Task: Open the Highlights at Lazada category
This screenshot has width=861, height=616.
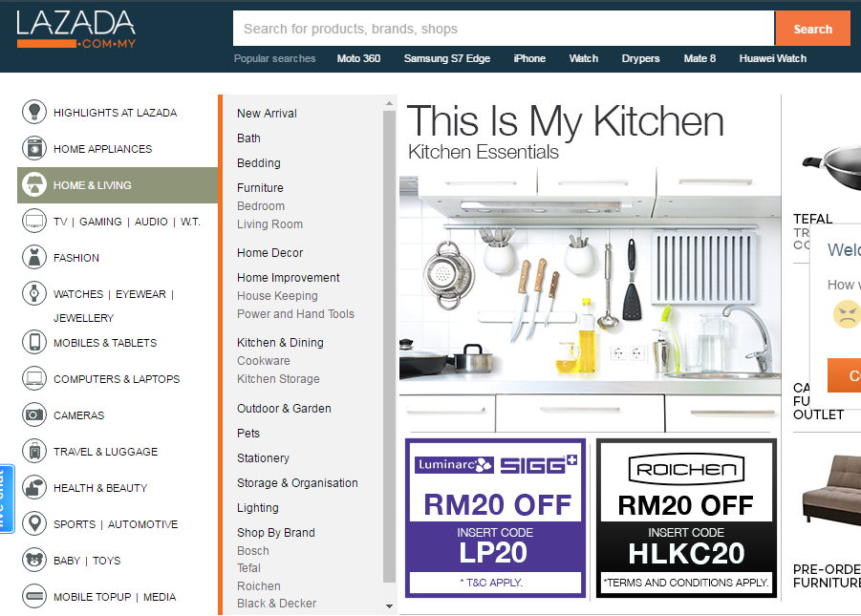Action: pyautogui.click(x=115, y=113)
